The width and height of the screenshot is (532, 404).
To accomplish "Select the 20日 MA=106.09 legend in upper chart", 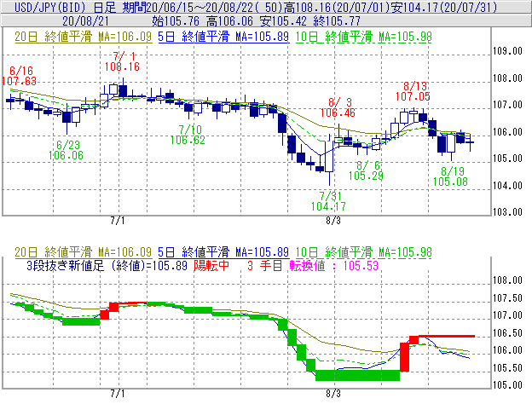I will (84, 37).
